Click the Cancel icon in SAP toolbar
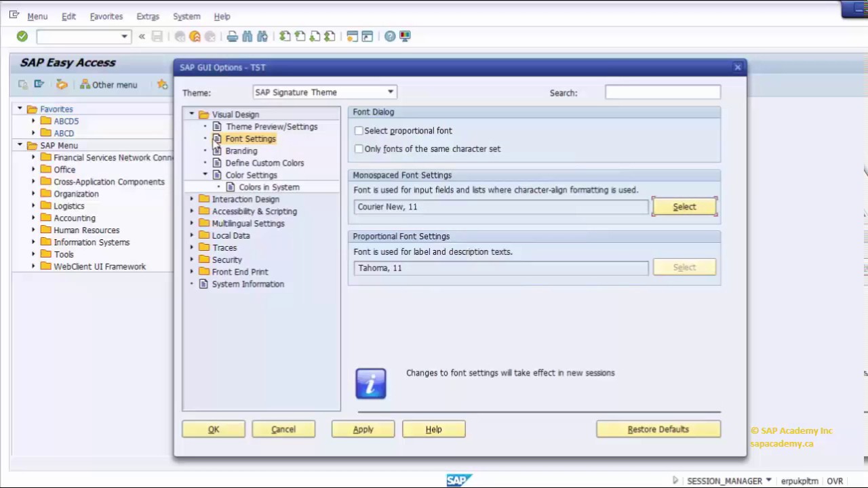Screen dimensions: 868x488 tap(210, 37)
